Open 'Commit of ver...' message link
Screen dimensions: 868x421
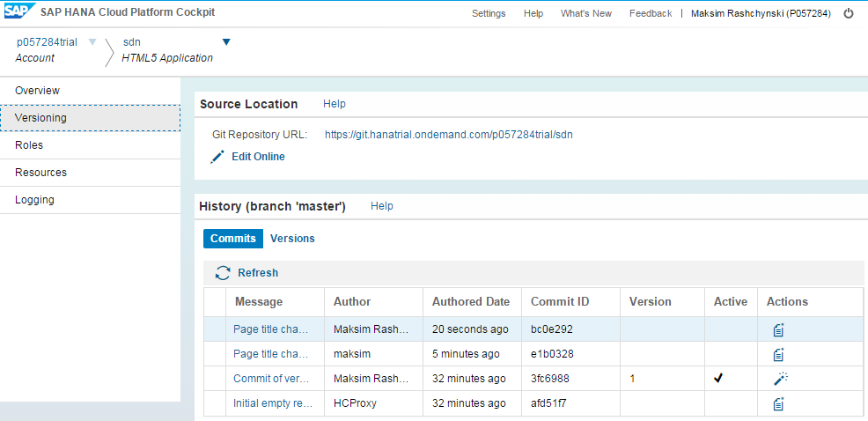270,379
